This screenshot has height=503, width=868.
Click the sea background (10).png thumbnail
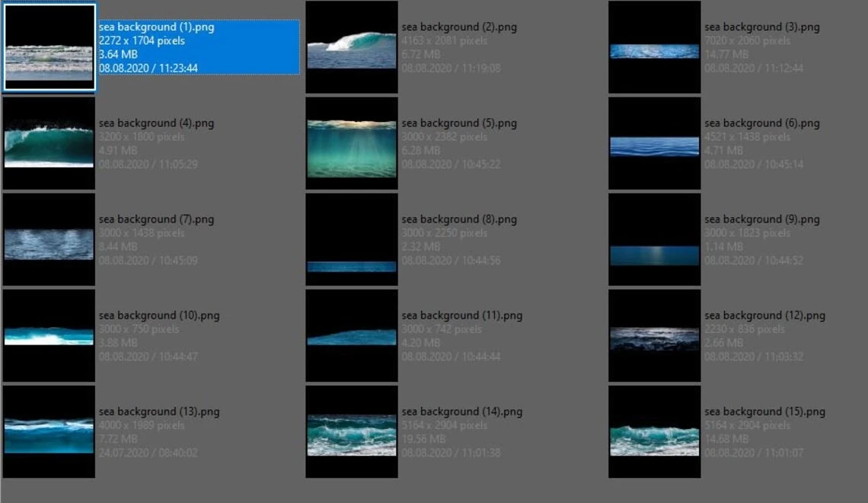click(x=49, y=335)
